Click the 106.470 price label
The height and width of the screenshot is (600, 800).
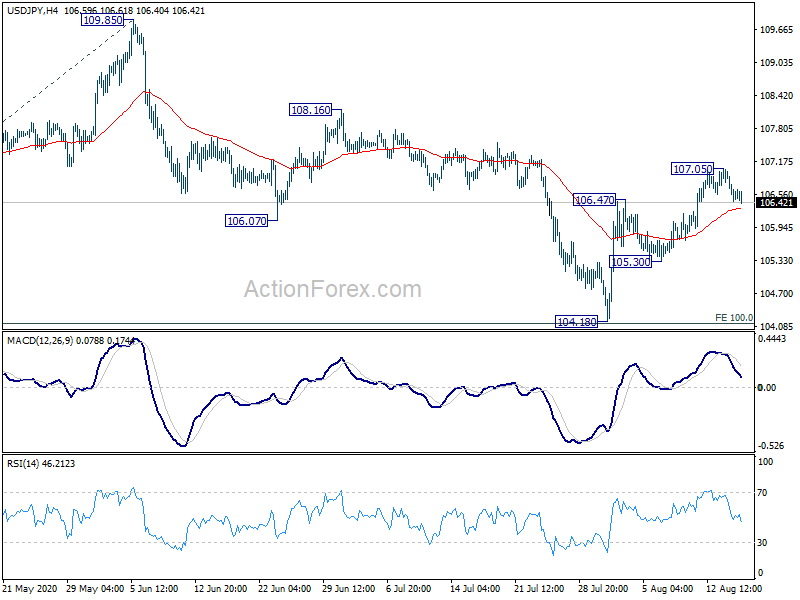point(594,200)
